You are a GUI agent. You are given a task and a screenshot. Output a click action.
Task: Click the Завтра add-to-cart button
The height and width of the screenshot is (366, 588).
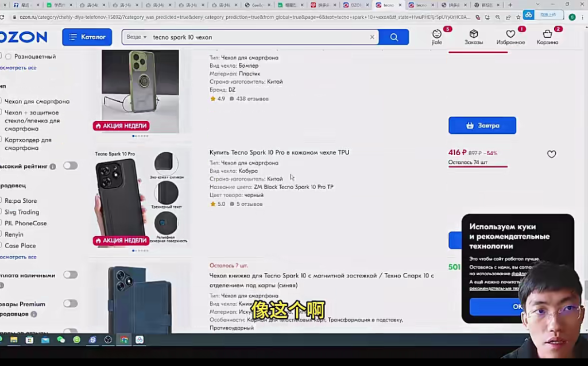coord(482,125)
